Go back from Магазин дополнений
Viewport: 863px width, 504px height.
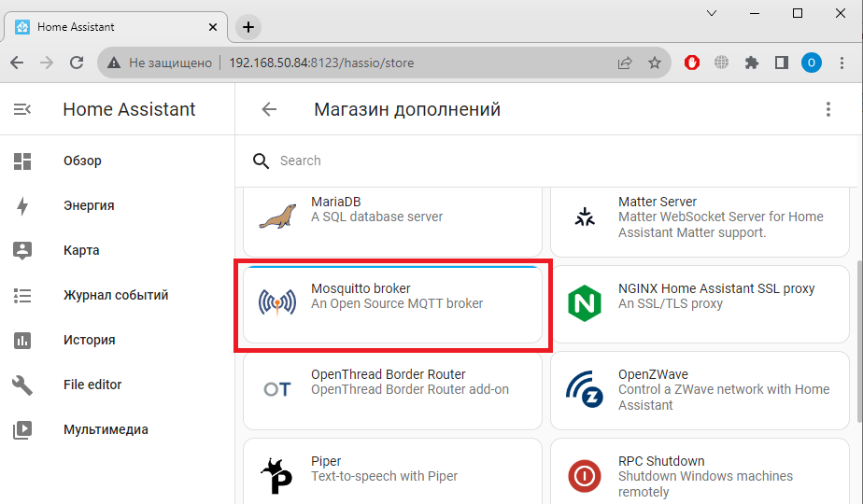[x=269, y=109]
